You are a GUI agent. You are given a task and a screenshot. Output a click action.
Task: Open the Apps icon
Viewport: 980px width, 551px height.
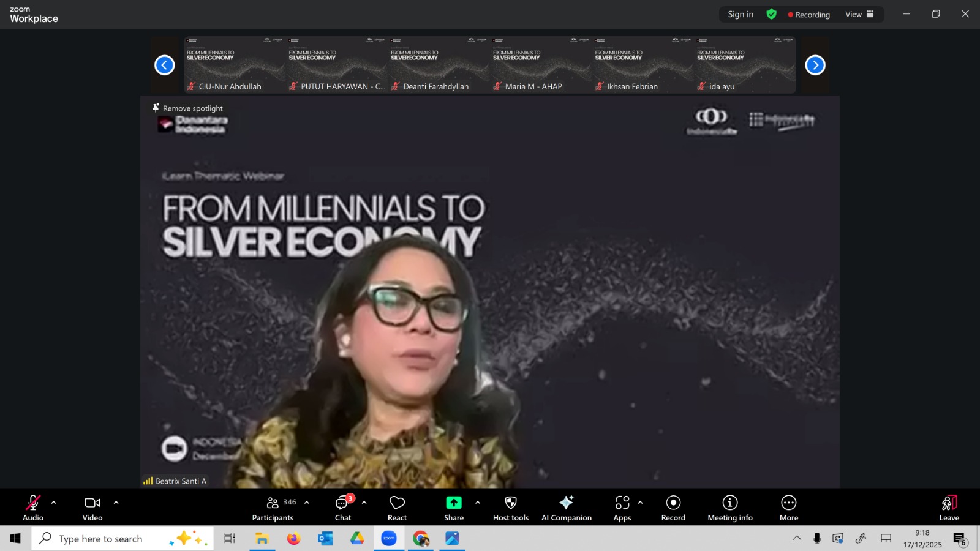(x=622, y=503)
